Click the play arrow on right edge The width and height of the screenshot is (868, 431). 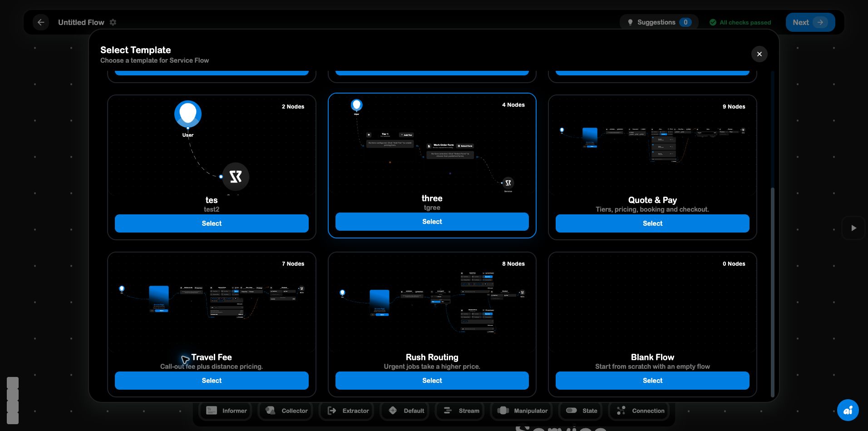pyautogui.click(x=853, y=228)
